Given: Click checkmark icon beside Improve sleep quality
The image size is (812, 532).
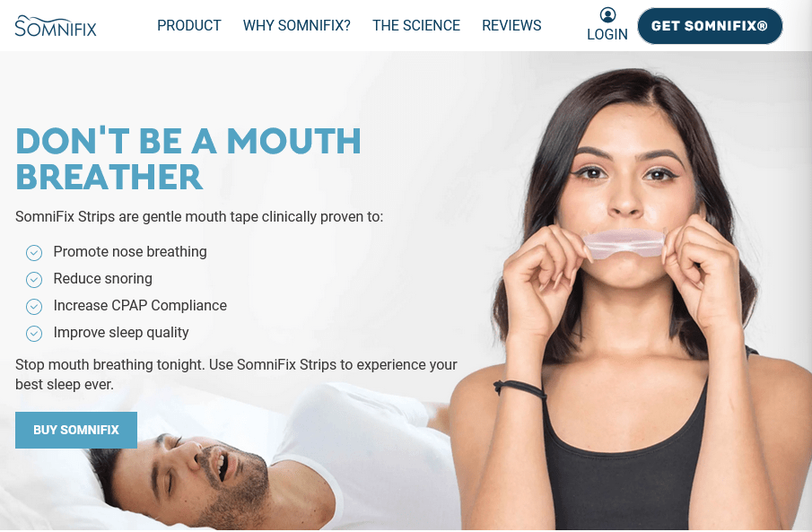Looking at the screenshot, I should click(x=34, y=334).
